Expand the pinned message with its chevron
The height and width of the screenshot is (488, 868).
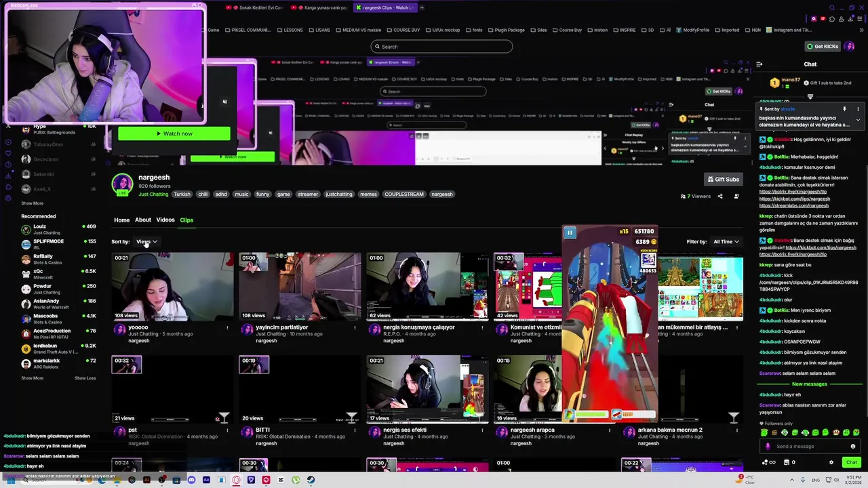858,120
